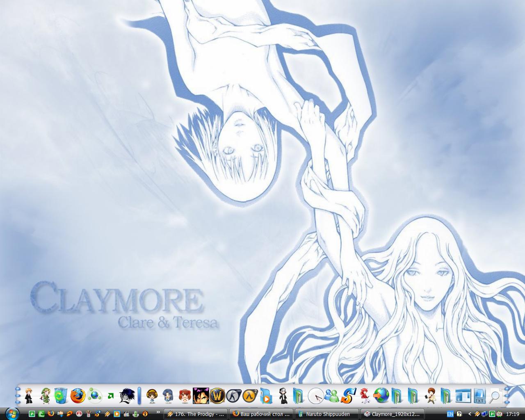Image resolution: width=525 pixels, height=420 pixels.
Task: Click the red circle quick launch icon
Action: [x=79, y=414]
